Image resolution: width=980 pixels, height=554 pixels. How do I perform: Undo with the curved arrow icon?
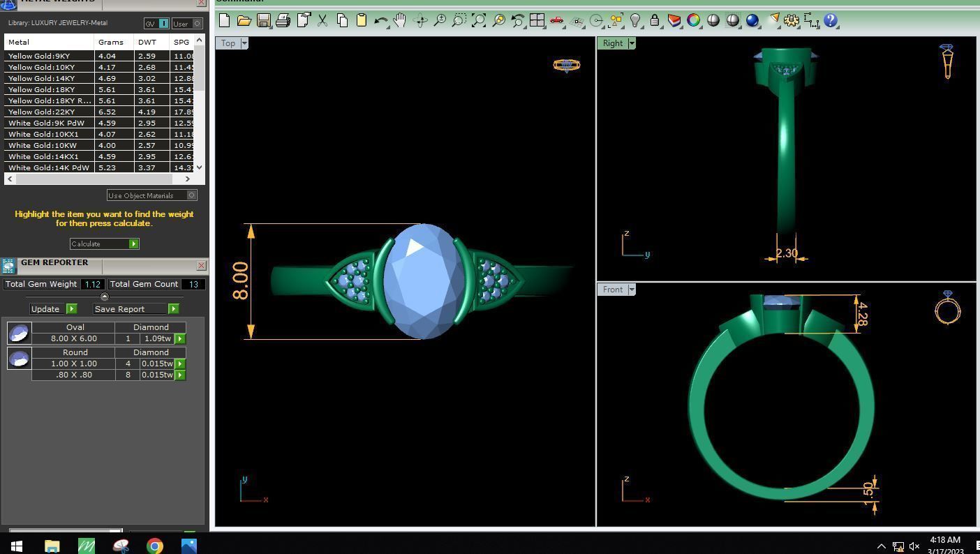click(380, 21)
